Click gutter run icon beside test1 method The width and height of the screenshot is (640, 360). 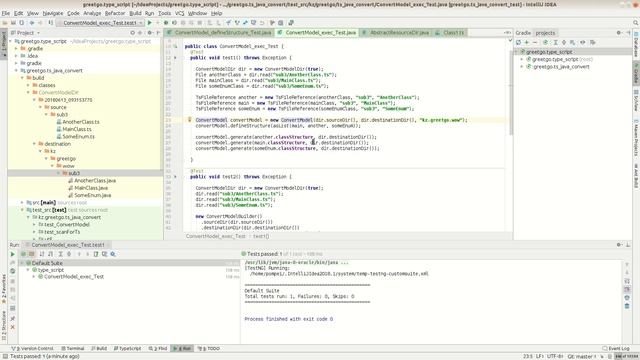pyautogui.click(x=176, y=58)
